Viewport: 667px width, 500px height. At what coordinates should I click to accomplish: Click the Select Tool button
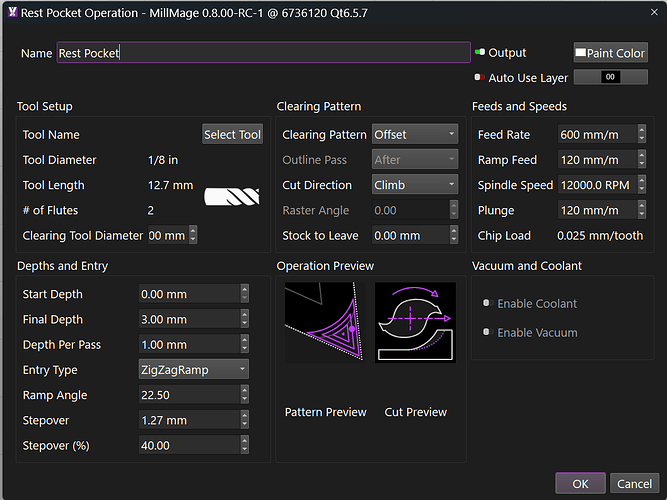pyautogui.click(x=232, y=134)
